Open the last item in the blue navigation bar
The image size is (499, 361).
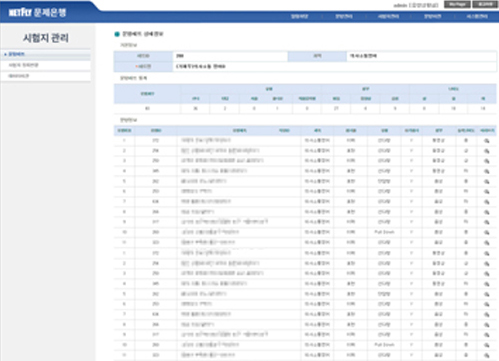pyautogui.click(x=477, y=16)
